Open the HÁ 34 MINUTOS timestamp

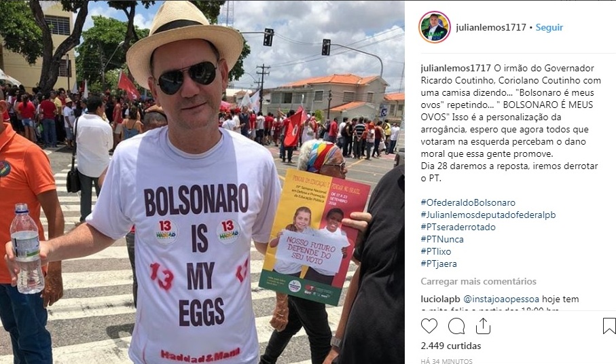[447, 361]
